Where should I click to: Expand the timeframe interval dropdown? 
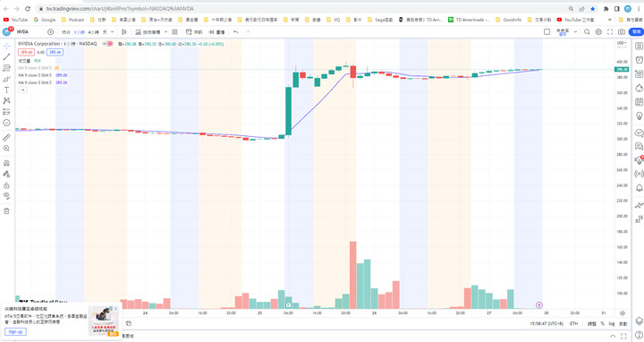[112, 31]
